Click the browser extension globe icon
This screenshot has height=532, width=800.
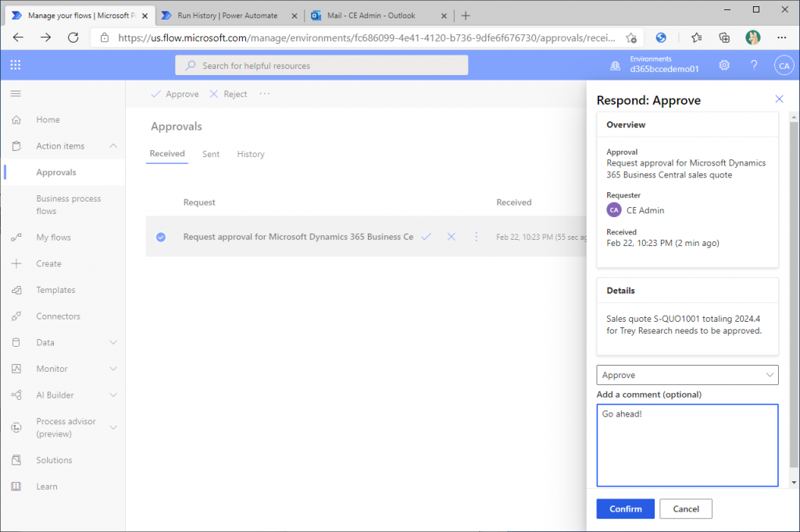tap(661, 37)
